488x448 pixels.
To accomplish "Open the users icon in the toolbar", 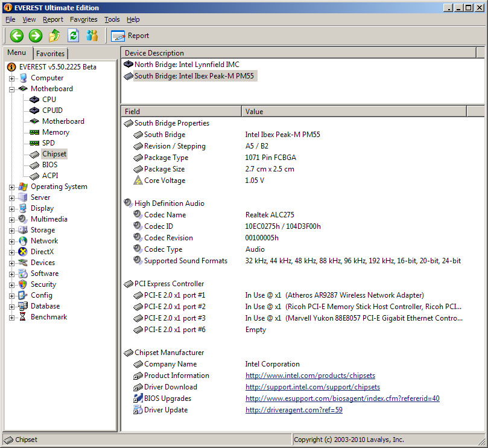I will (92, 36).
